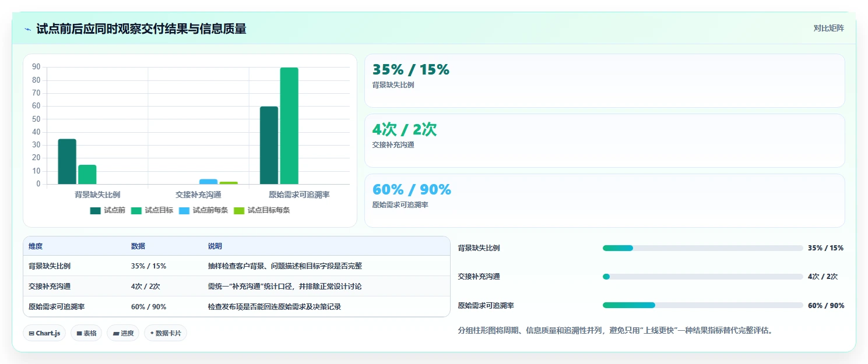The height and width of the screenshot is (364, 868).
Task: Click the description starting 检查发布项
Action: coord(275,306)
